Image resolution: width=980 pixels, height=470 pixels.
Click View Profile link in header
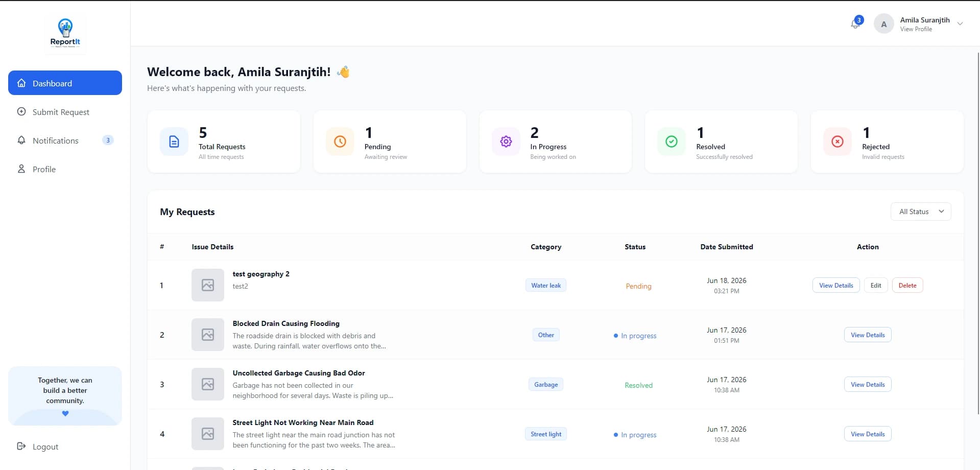[x=916, y=29]
